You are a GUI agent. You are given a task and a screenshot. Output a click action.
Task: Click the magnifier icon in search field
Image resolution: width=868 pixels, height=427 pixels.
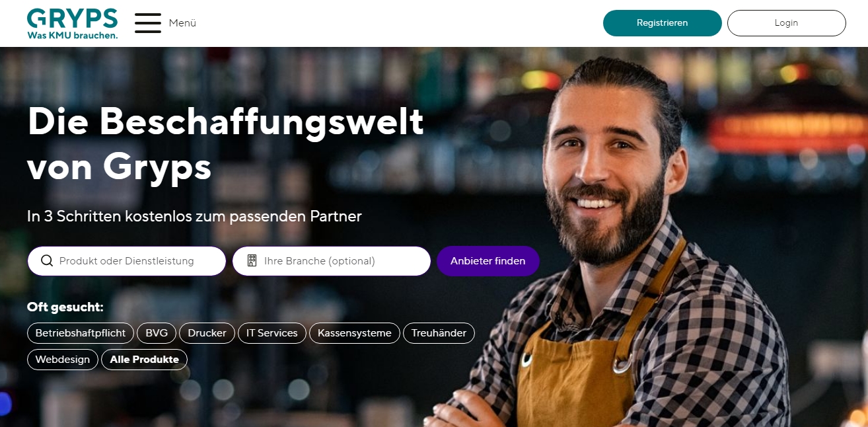47,260
